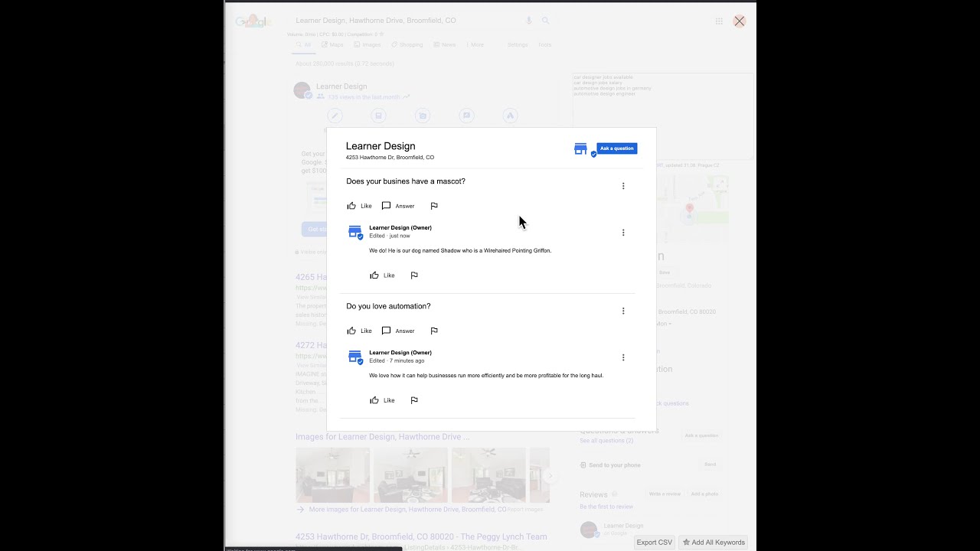Open third image thumbnail in results
The height and width of the screenshot is (551, 980).
click(488, 474)
